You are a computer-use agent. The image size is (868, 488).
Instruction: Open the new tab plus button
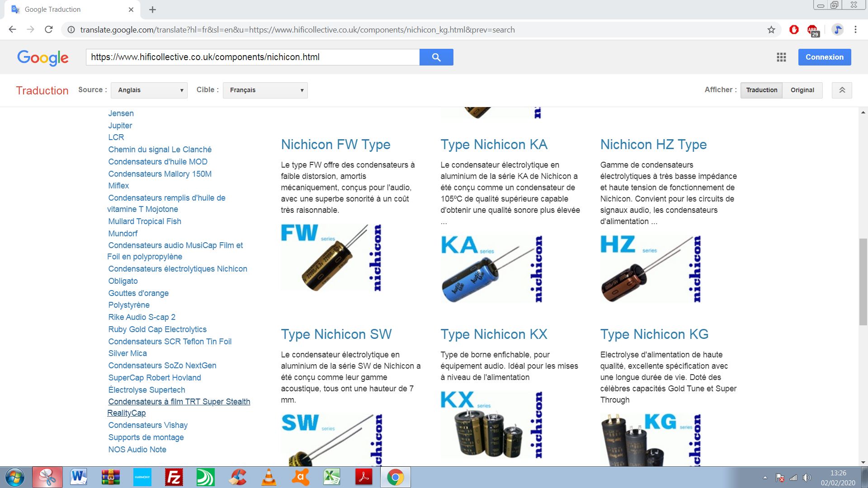point(152,9)
